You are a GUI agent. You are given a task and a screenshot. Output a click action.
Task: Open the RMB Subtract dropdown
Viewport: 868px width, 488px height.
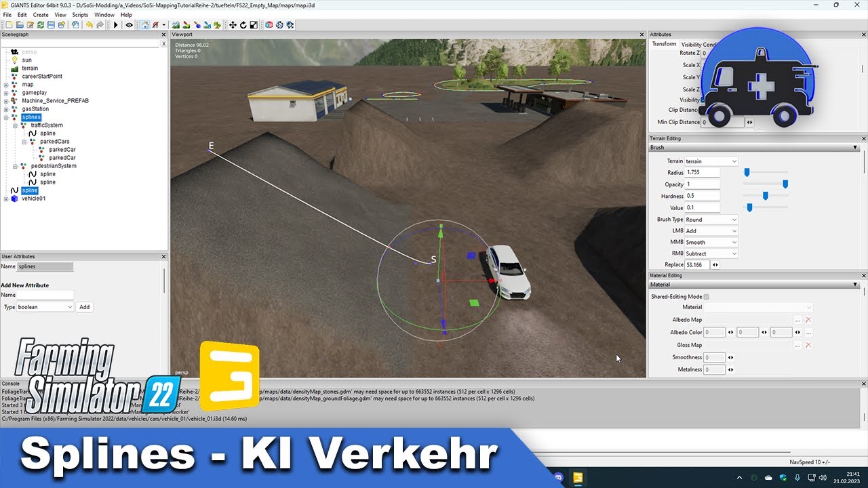tap(711, 253)
